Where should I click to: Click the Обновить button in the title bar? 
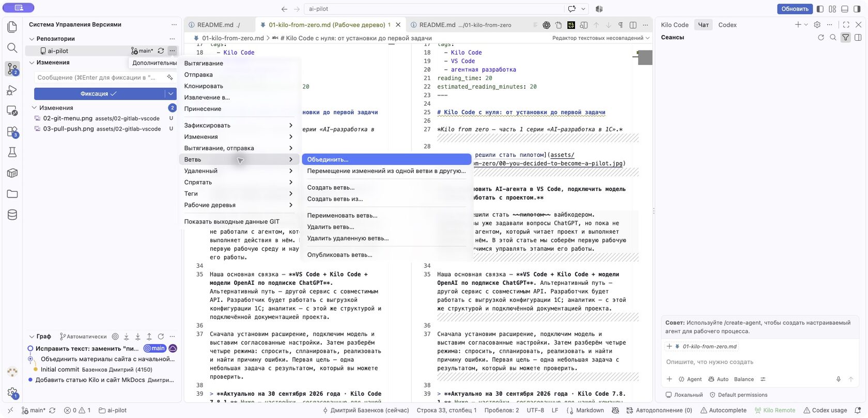[x=795, y=9]
